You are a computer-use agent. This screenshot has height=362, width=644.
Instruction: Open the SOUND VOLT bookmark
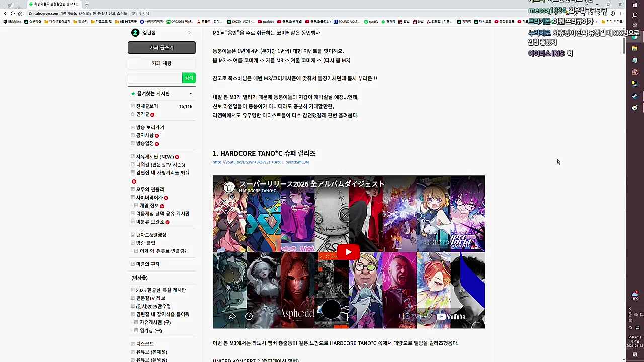pyautogui.click(x=347, y=22)
